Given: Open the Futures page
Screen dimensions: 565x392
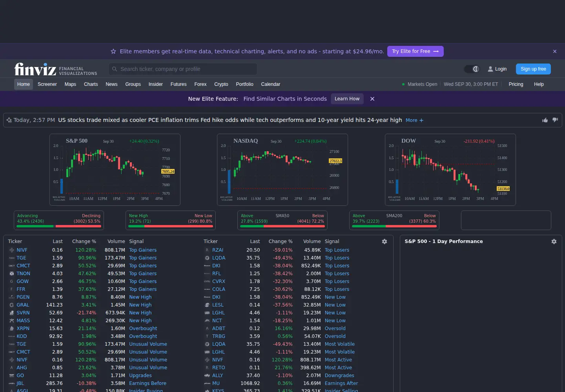Looking at the screenshot, I should coord(179,84).
